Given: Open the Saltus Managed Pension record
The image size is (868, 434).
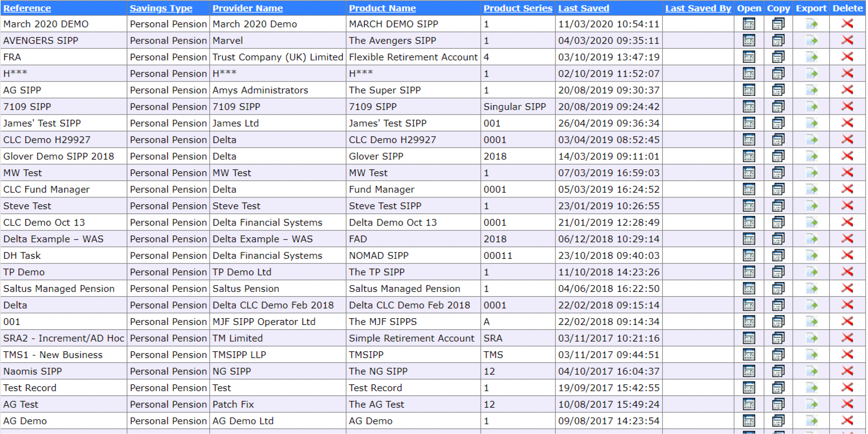Looking at the screenshot, I should pos(749,288).
